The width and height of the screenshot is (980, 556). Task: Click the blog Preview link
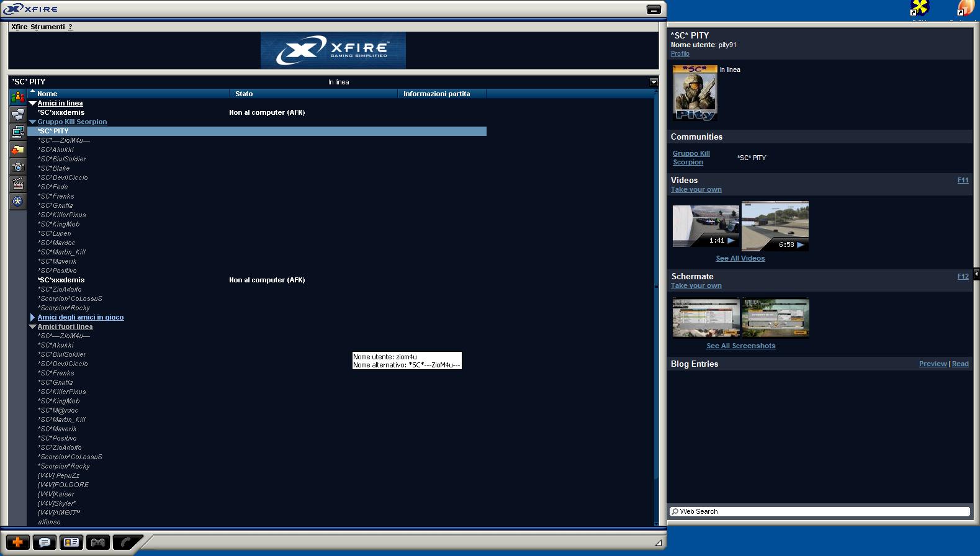pyautogui.click(x=933, y=364)
